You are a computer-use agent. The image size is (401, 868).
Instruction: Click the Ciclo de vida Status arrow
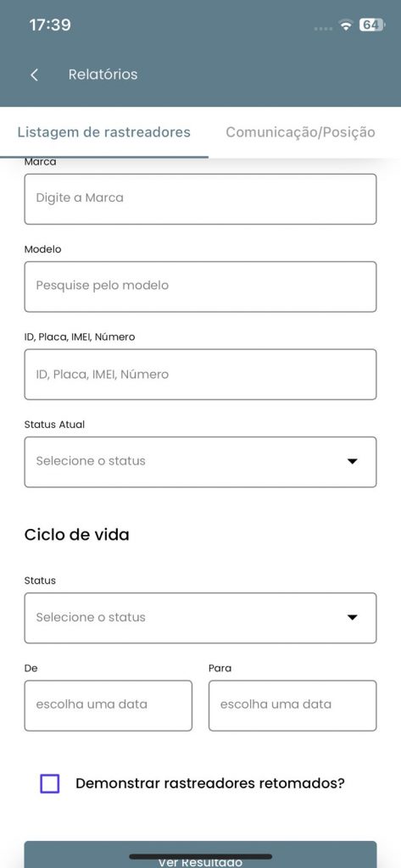point(353,618)
